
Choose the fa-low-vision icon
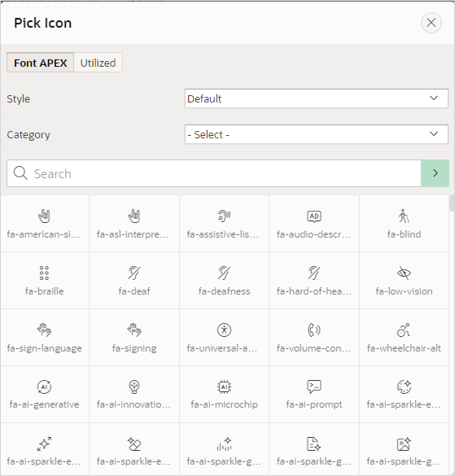[404, 280]
